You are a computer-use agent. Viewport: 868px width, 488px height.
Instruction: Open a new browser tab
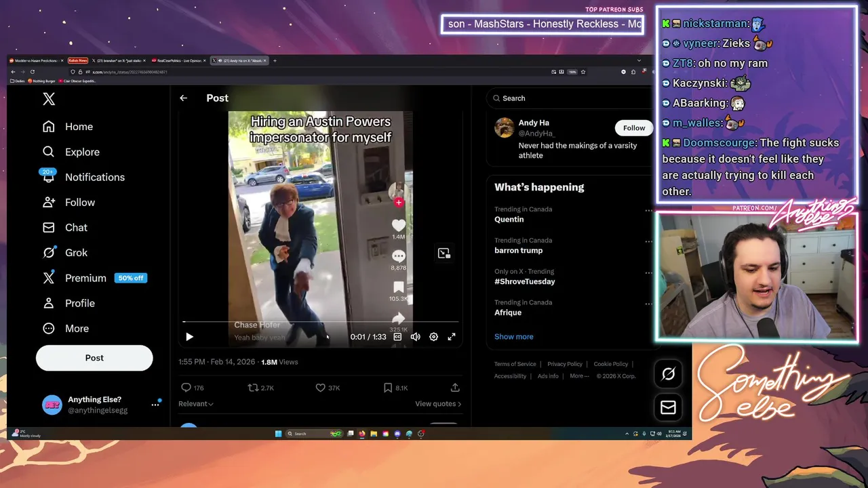[275, 60]
